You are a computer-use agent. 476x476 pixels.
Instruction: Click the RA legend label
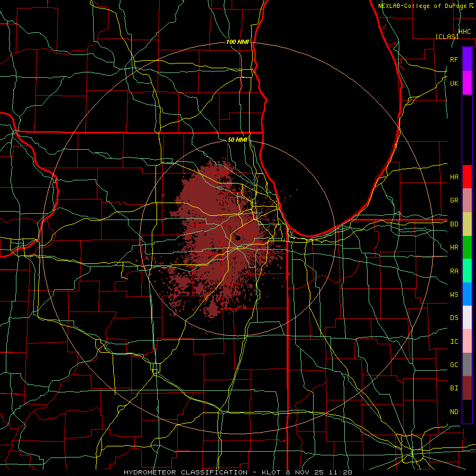pos(454,271)
